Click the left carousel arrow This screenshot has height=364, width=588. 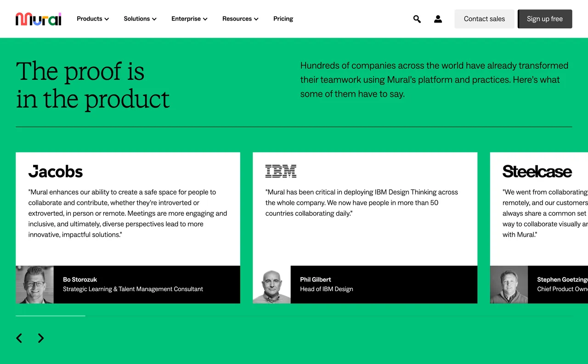[19, 338]
